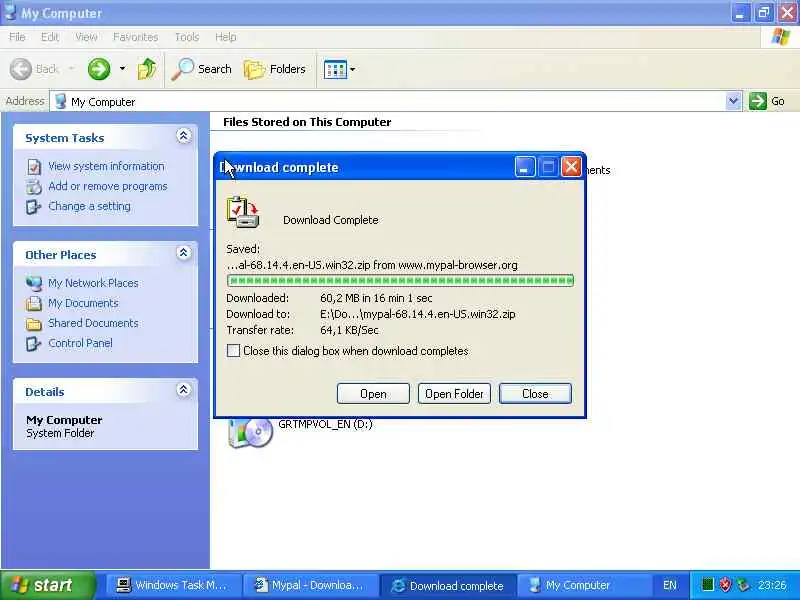Open the View menu
Viewport: 800px width, 600px height.
(86, 37)
